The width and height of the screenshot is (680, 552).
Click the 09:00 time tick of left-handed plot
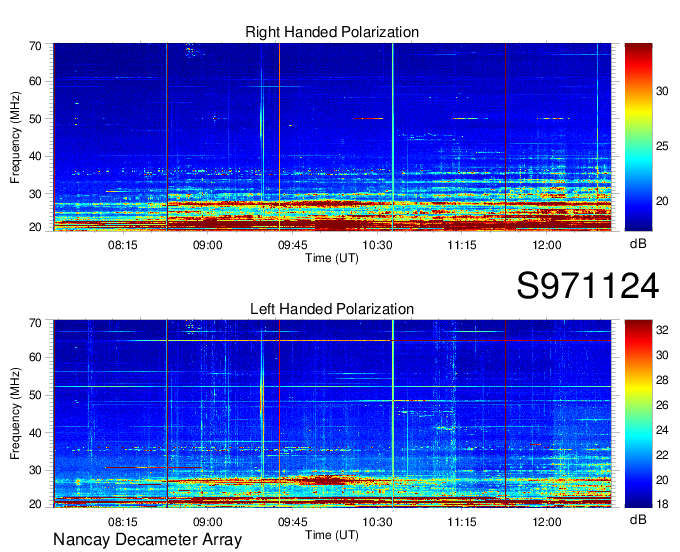click(x=207, y=522)
